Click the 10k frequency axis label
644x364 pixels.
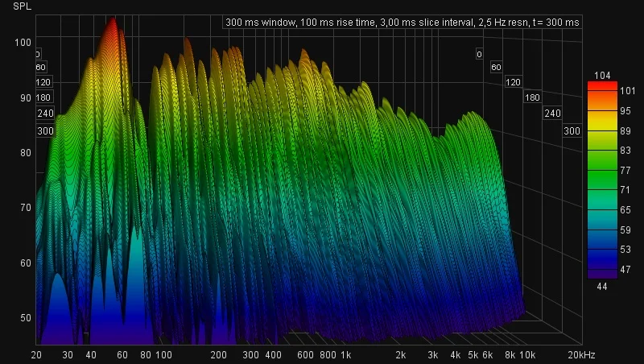[527, 354]
